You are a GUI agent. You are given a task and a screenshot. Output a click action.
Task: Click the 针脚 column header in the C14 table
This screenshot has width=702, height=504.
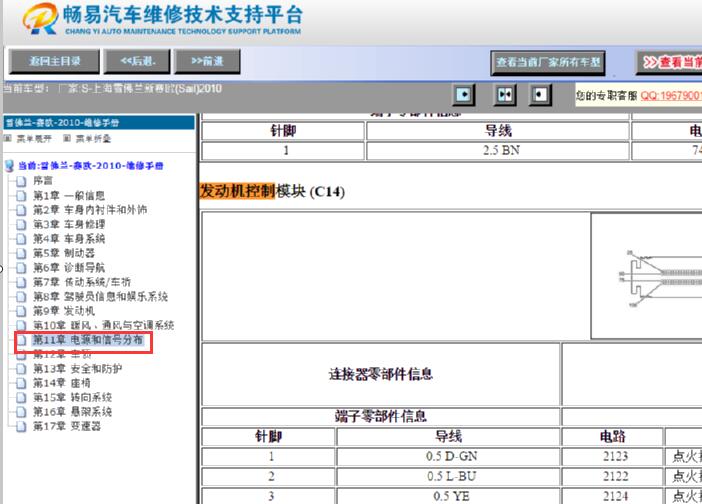pos(269,437)
